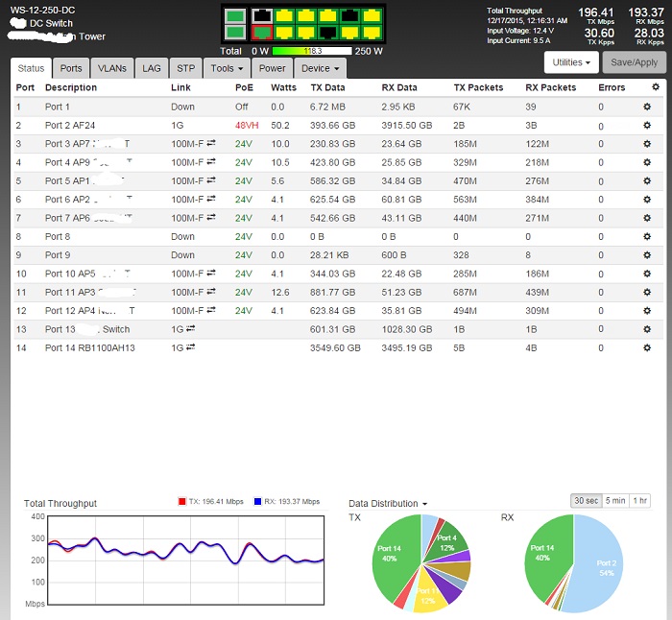Click the Off PoE value for Port 1

point(241,107)
